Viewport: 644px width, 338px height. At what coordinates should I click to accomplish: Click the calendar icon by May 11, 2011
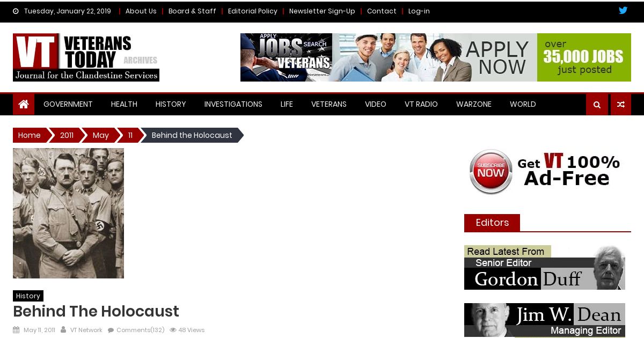[x=16, y=330]
